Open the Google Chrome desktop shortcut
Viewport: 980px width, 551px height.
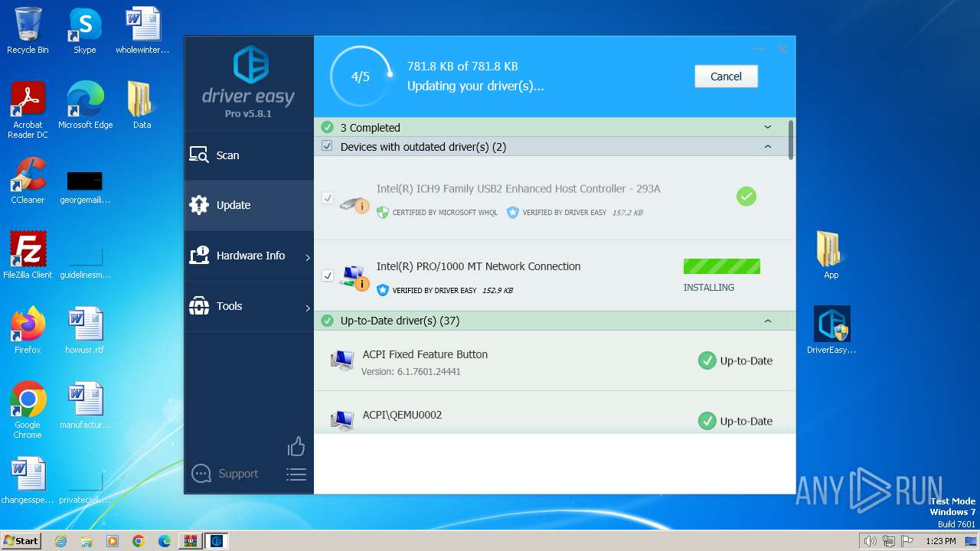pyautogui.click(x=28, y=410)
